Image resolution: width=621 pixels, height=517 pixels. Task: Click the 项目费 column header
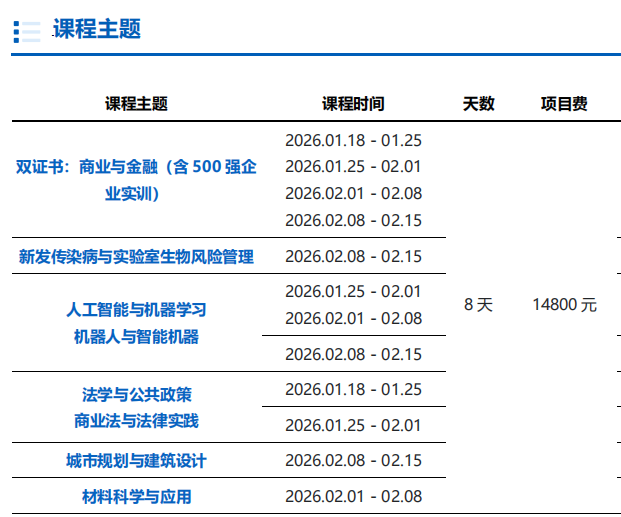coord(564,103)
